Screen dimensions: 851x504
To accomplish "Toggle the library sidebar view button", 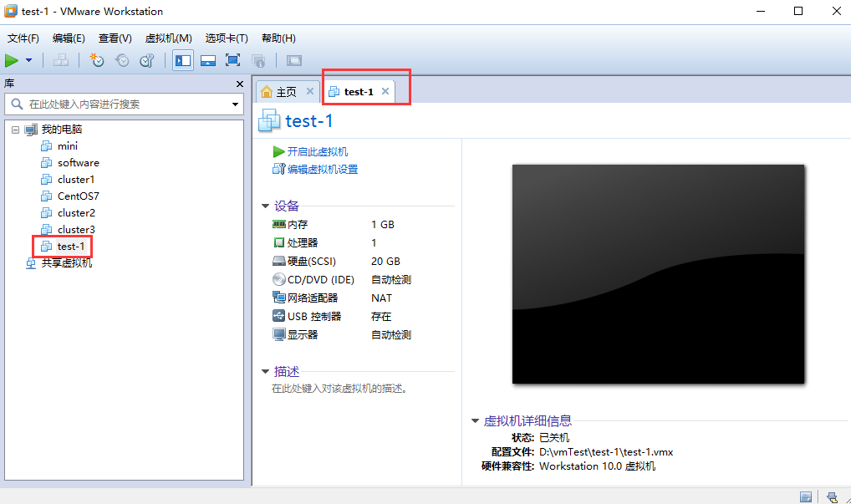I will (183, 60).
